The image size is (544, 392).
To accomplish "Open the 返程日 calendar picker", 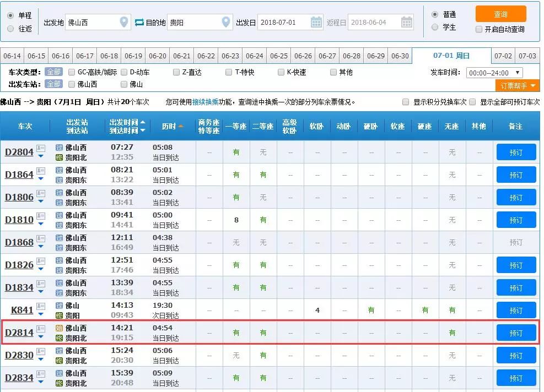I will pos(407,22).
